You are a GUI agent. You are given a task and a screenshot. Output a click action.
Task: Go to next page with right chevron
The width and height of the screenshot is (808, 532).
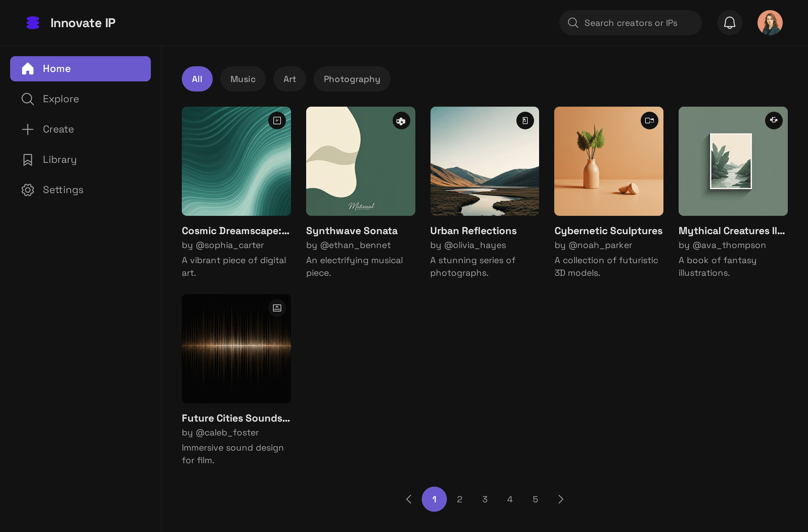[561, 499]
